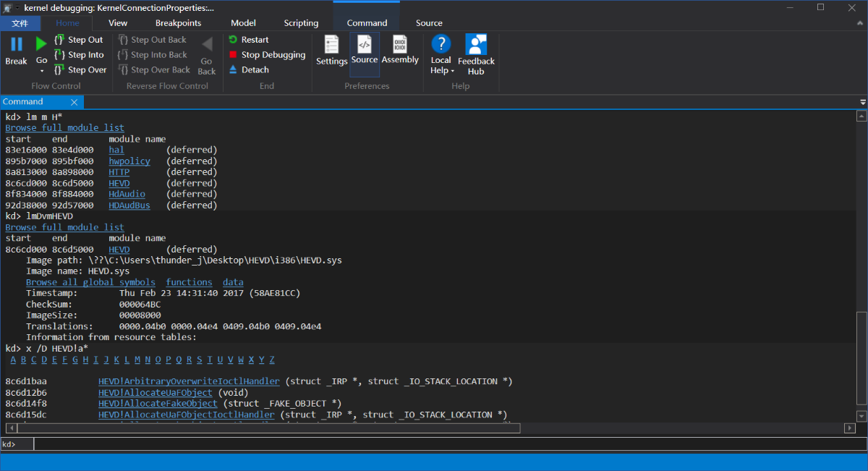Click the horizontal scrollbar right arrow
Image resolution: width=868 pixels, height=471 pixels.
850,428
